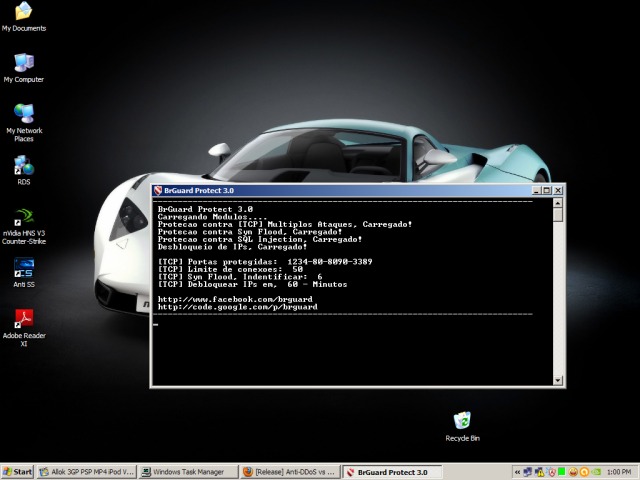Image resolution: width=640 pixels, height=480 pixels.
Task: Launch nVidia HNS V3 Counter-Strike shortcut
Action: point(23,217)
